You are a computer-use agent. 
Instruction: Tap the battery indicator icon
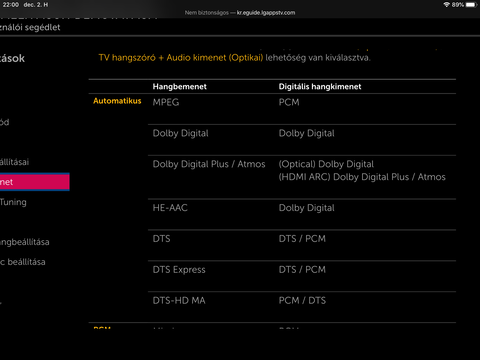coord(471,5)
